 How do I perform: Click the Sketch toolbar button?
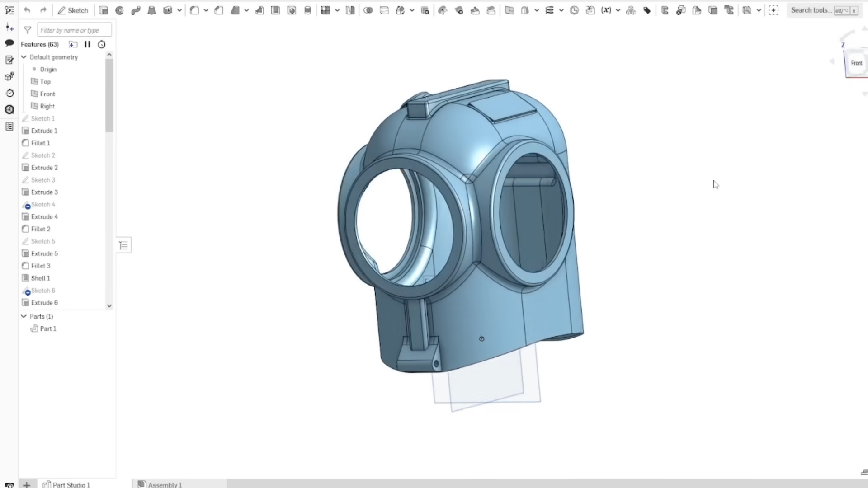pos(73,10)
